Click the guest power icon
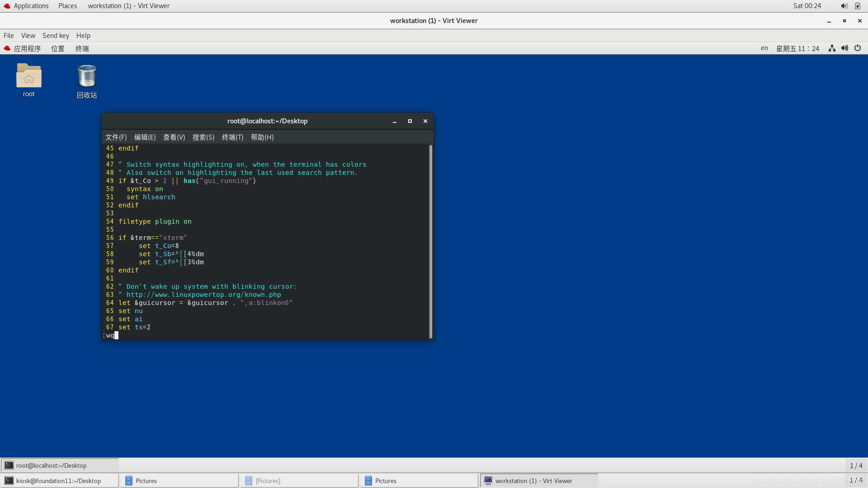Screen dimensions: 868x488 tap(858, 48)
